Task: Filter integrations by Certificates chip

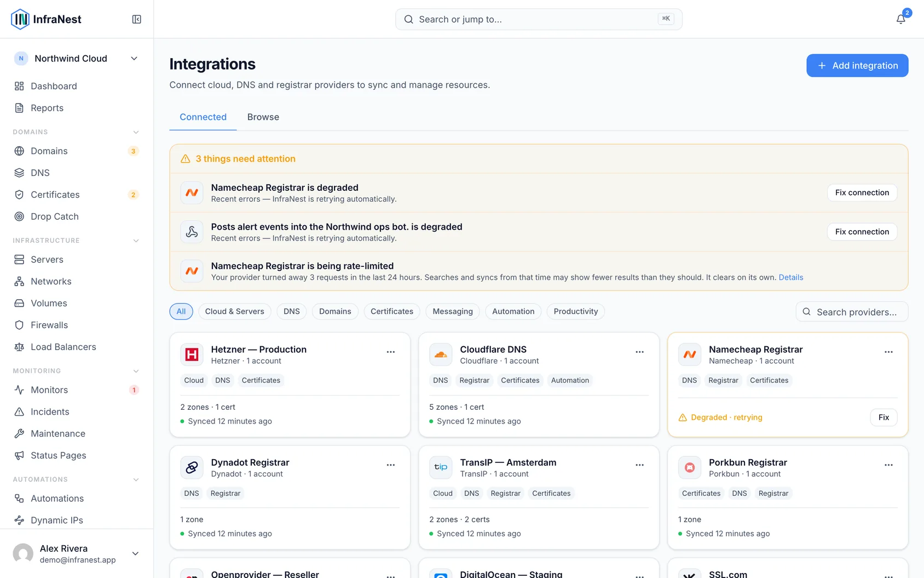Action: pyautogui.click(x=392, y=311)
